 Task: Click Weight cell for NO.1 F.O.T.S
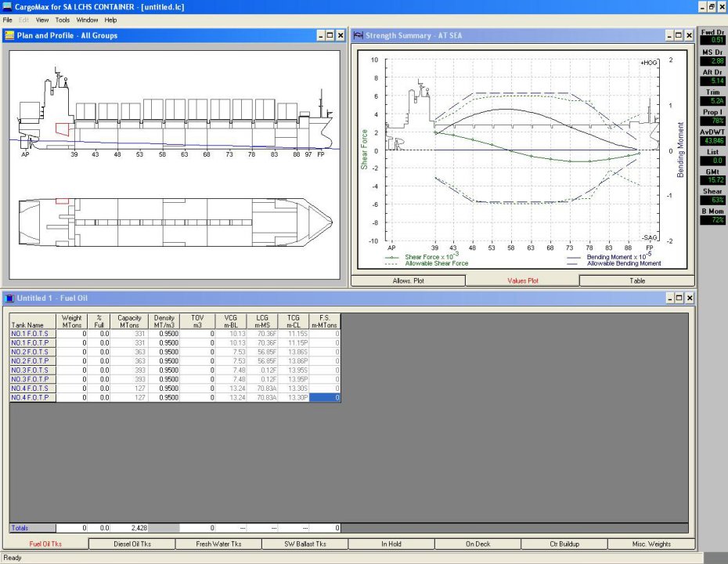tap(71, 334)
